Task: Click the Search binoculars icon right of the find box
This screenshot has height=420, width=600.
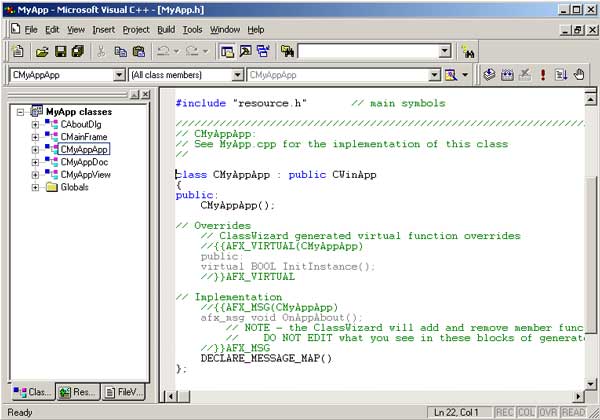Action: click(468, 52)
